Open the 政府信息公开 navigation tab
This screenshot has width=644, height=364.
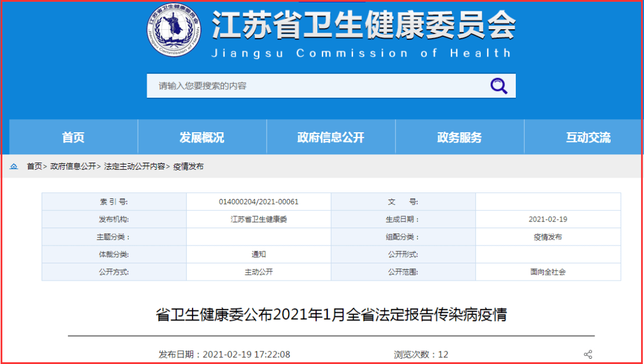click(x=331, y=138)
